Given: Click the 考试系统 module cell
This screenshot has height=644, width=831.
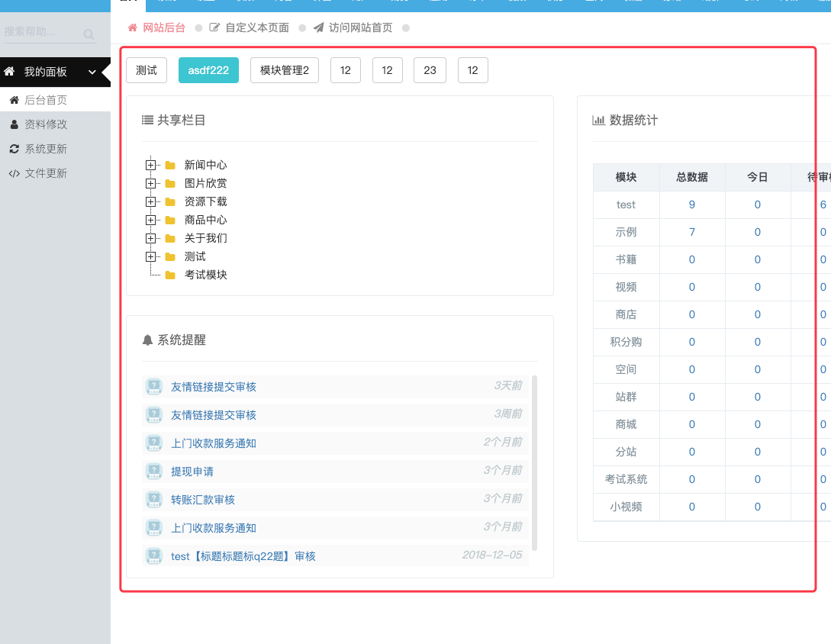Looking at the screenshot, I should (626, 479).
